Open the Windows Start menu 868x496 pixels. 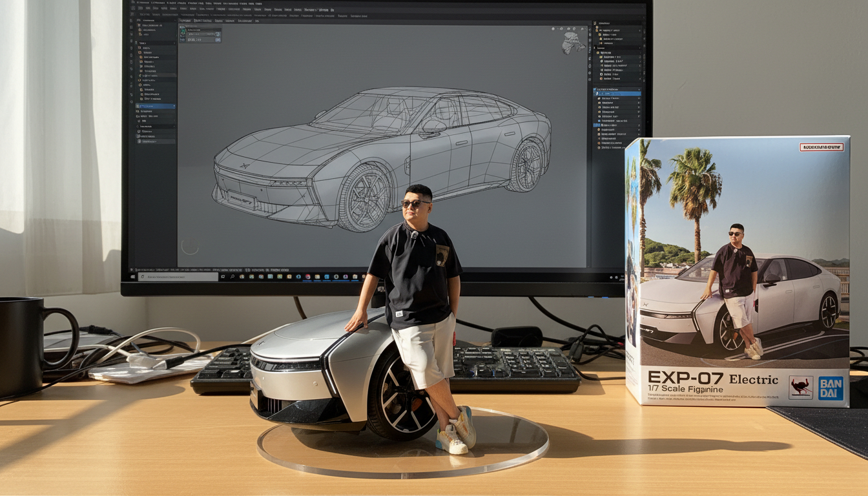[x=132, y=276]
